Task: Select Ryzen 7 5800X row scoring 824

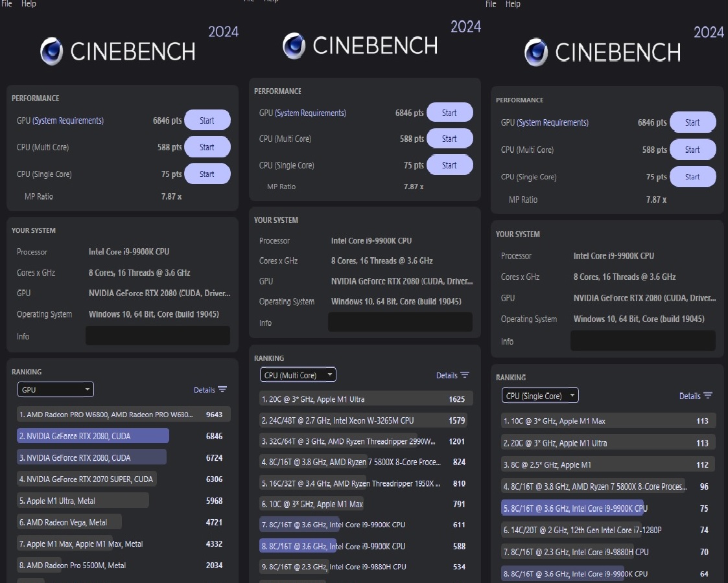Action: click(x=366, y=462)
